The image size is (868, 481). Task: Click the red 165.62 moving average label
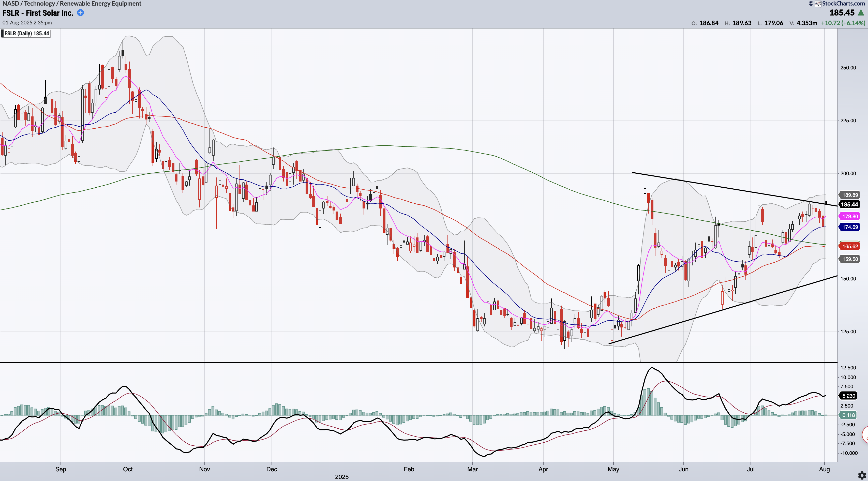click(850, 246)
